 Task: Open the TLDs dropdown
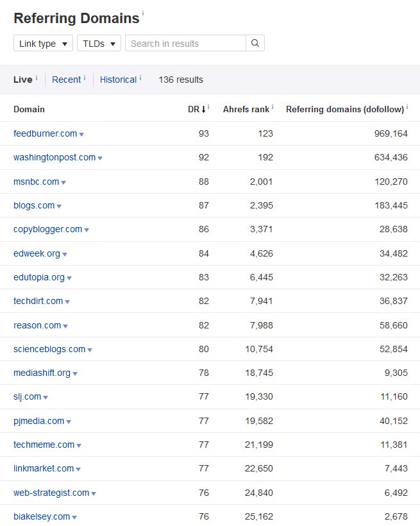coord(99,43)
